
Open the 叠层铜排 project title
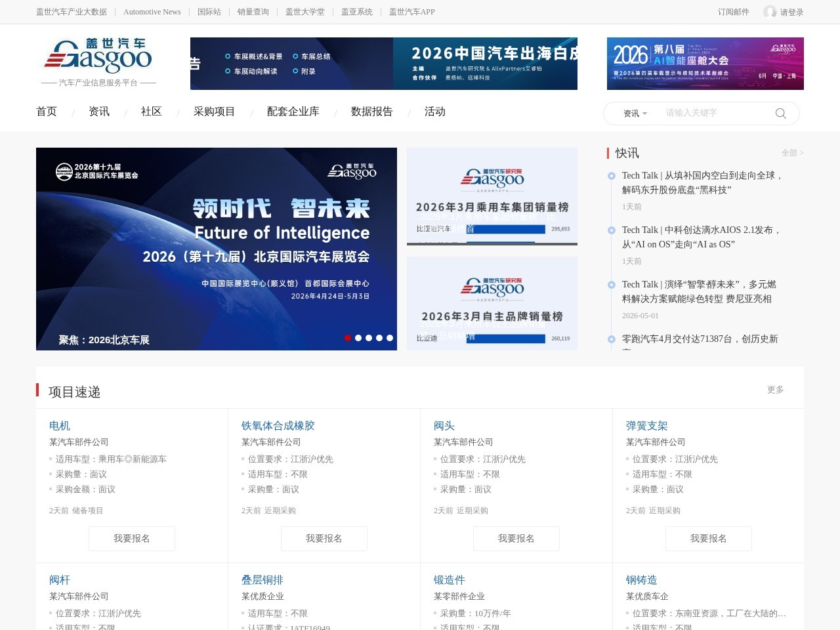tap(262, 580)
